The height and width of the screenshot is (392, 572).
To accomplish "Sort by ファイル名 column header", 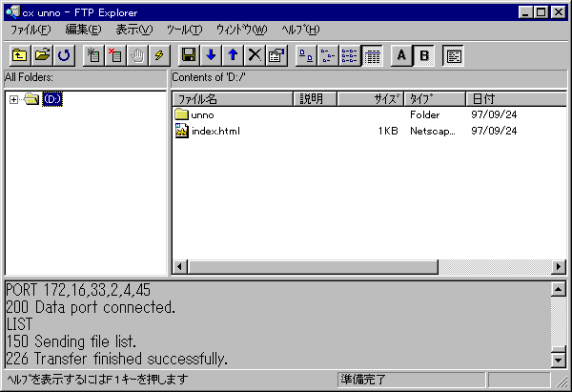I will pos(233,99).
